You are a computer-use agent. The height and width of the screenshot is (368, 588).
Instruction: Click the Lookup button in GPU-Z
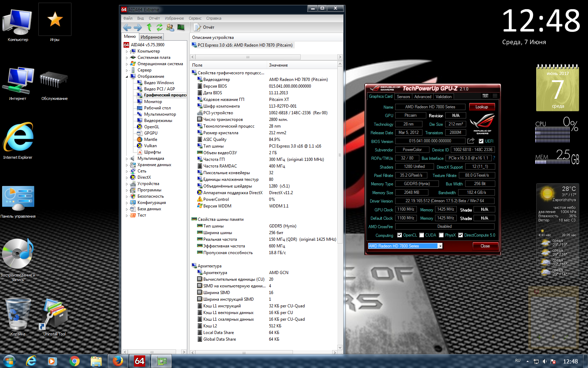click(482, 107)
